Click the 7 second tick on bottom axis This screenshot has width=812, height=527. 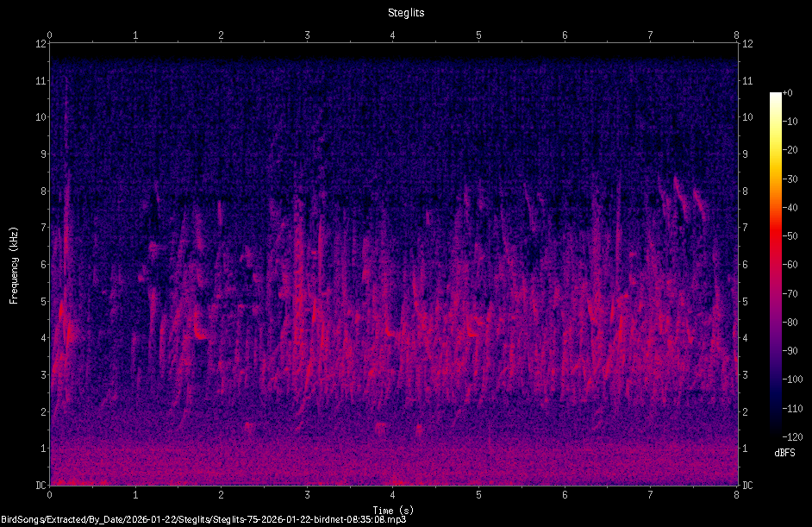click(x=650, y=495)
